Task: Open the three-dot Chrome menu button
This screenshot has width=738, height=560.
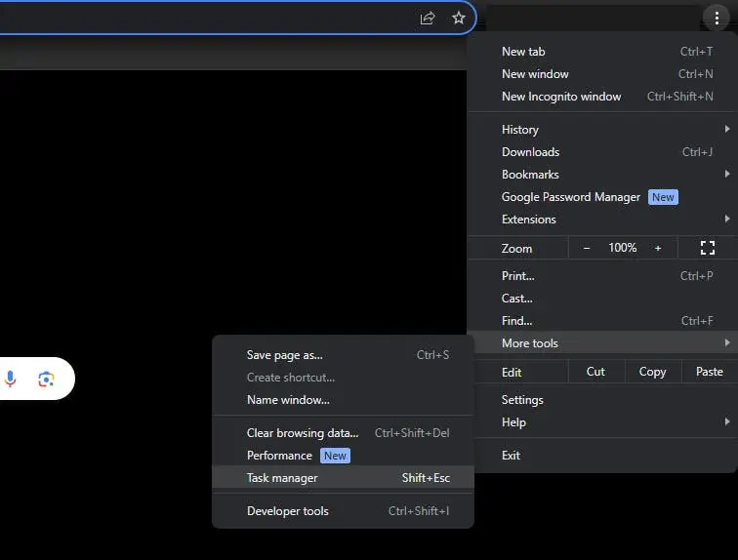Action: point(717,18)
